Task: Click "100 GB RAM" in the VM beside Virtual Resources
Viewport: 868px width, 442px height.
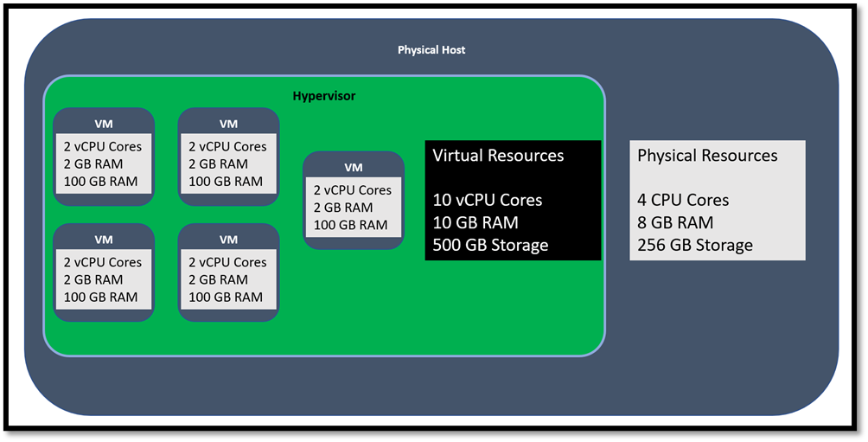Action: pos(350,225)
